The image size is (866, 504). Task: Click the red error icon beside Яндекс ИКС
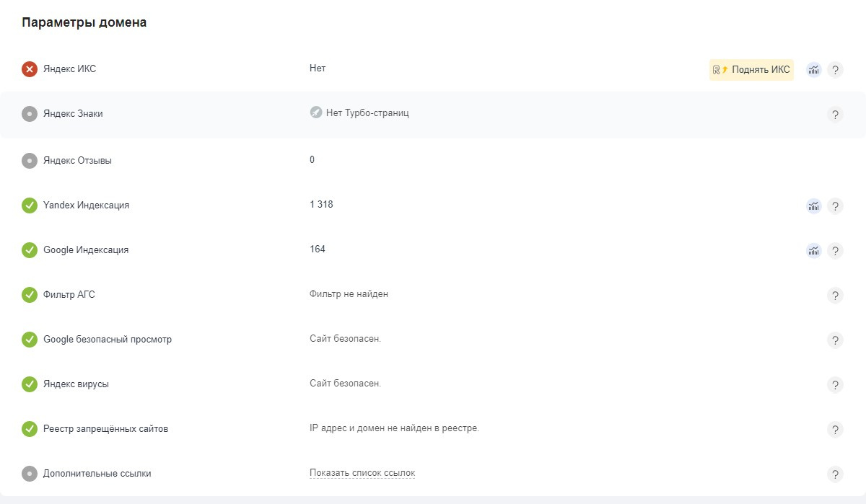[x=30, y=69]
